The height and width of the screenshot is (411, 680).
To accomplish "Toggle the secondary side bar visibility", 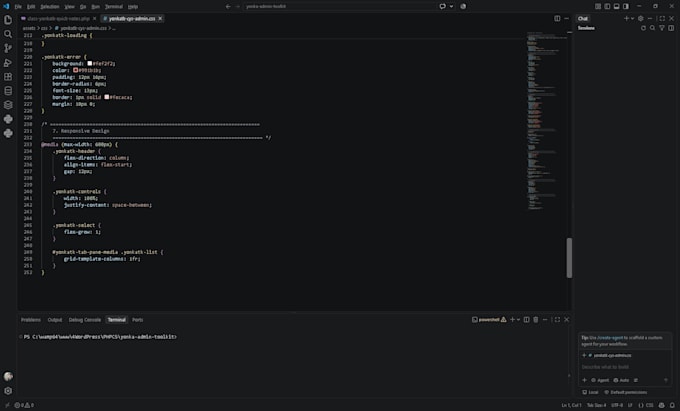I will click(x=626, y=7).
